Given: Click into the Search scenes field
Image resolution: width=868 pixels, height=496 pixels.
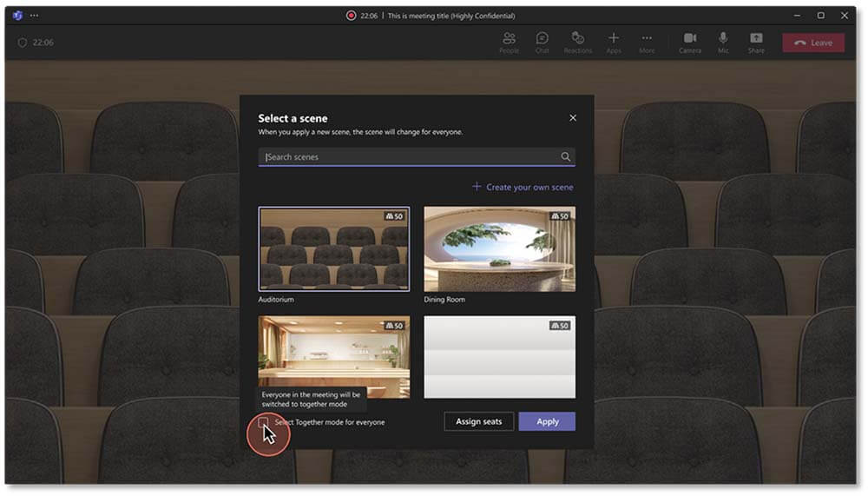Looking at the screenshot, I should pyautogui.click(x=408, y=157).
